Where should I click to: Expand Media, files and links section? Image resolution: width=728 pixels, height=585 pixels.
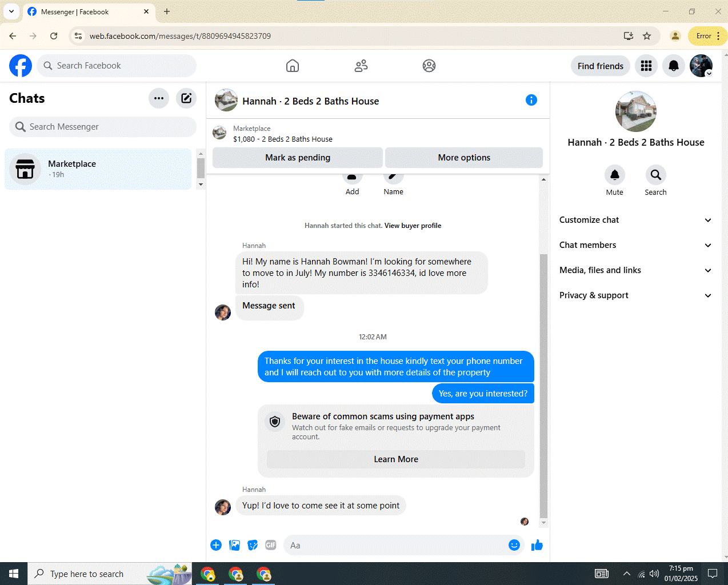pyautogui.click(x=636, y=270)
